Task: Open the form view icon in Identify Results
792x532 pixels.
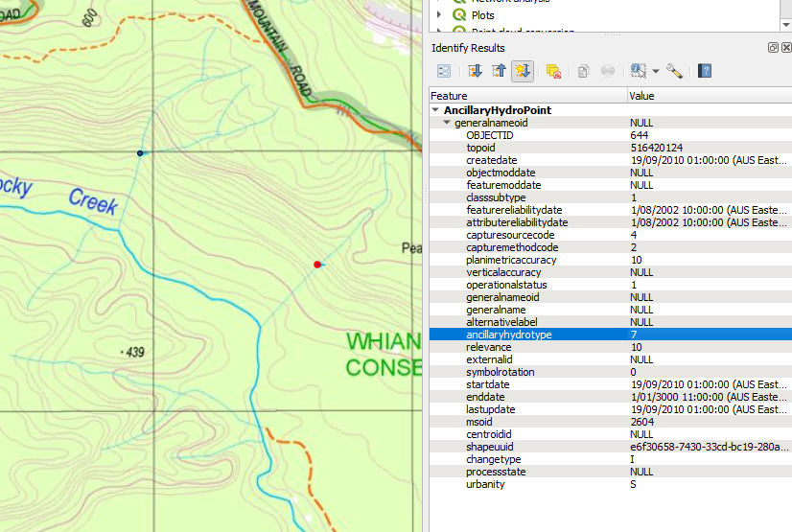Action: coord(444,71)
